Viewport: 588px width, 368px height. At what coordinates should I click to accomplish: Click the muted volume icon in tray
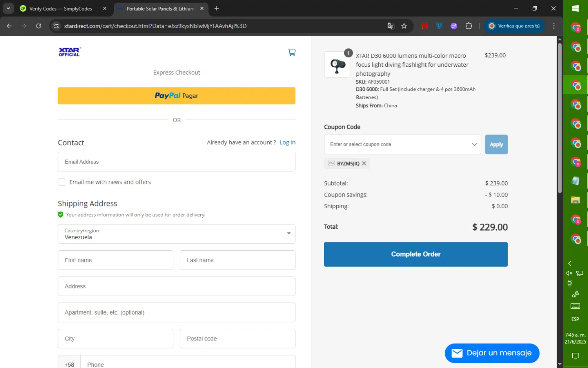coord(570,273)
